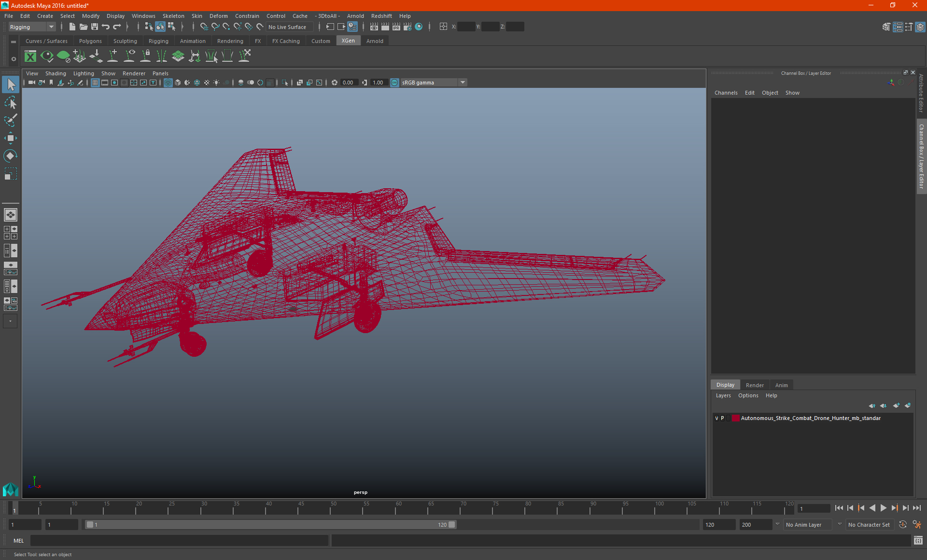The width and height of the screenshot is (927, 560).
Task: Click the Render current frame clapper icon
Action: pos(385,27)
